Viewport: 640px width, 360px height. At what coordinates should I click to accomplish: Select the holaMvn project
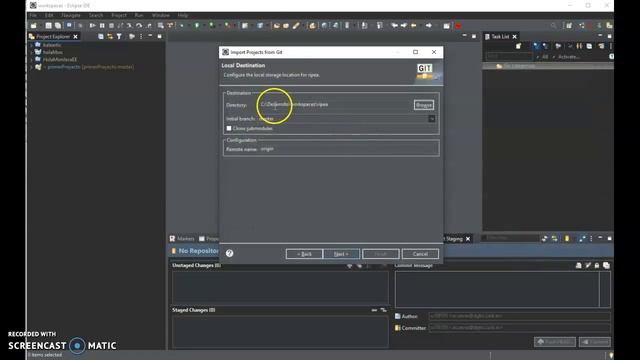pyautogui.click(x=53, y=52)
